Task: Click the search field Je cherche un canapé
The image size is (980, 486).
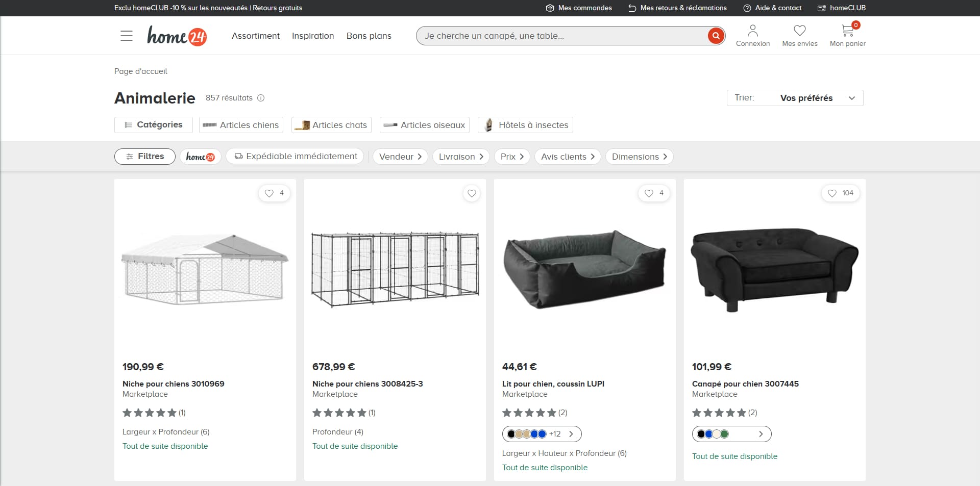Action: (561, 36)
